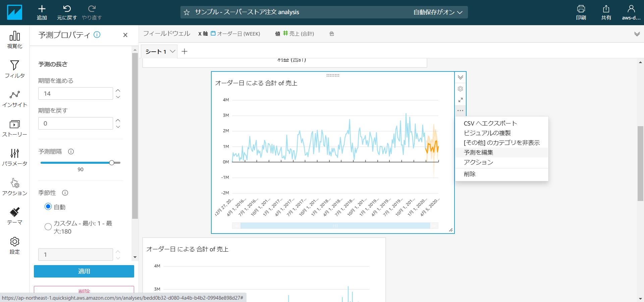
Task: Choose ビジュアルの複製 menu item
Action: pyautogui.click(x=502, y=133)
